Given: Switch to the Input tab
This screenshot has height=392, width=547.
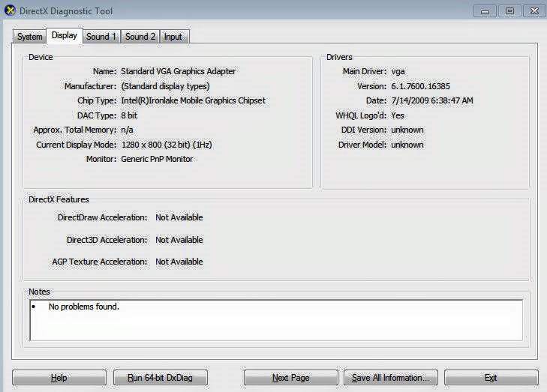Looking at the screenshot, I should pos(173,37).
